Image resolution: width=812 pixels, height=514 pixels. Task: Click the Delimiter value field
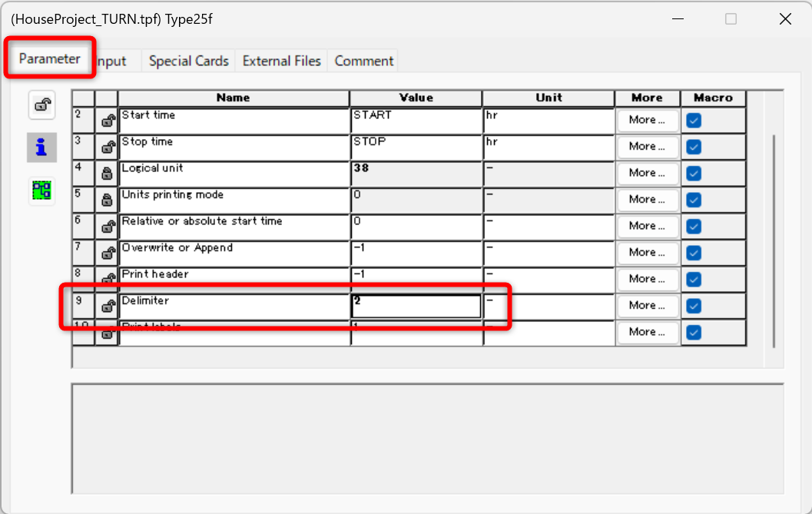tap(416, 306)
